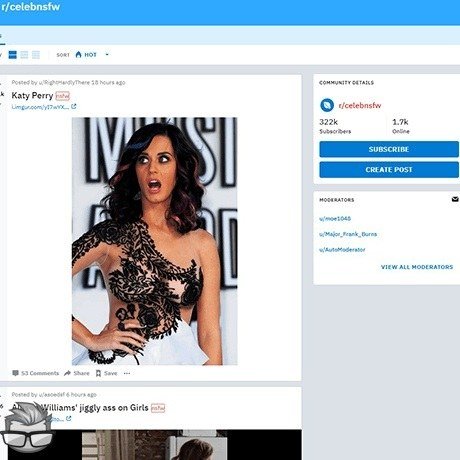Open the Katy Perry post image
Screen dimensions: 460x460
[x=155, y=241]
